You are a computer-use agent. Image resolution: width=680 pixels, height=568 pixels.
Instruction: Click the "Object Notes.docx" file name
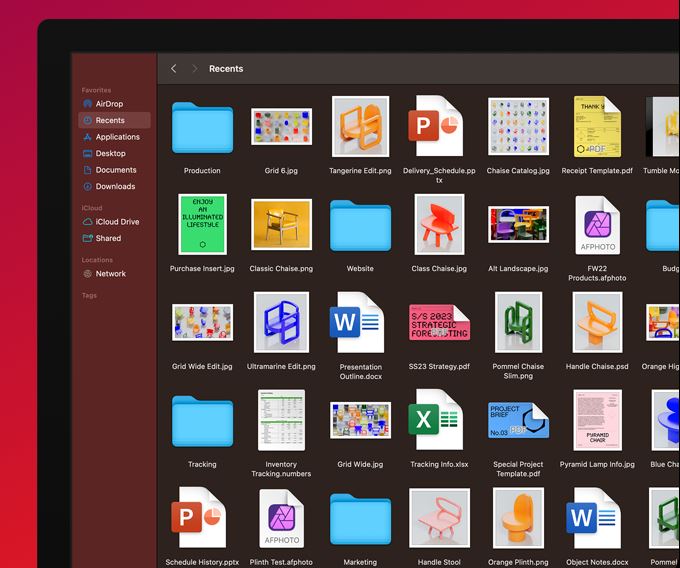click(x=597, y=562)
